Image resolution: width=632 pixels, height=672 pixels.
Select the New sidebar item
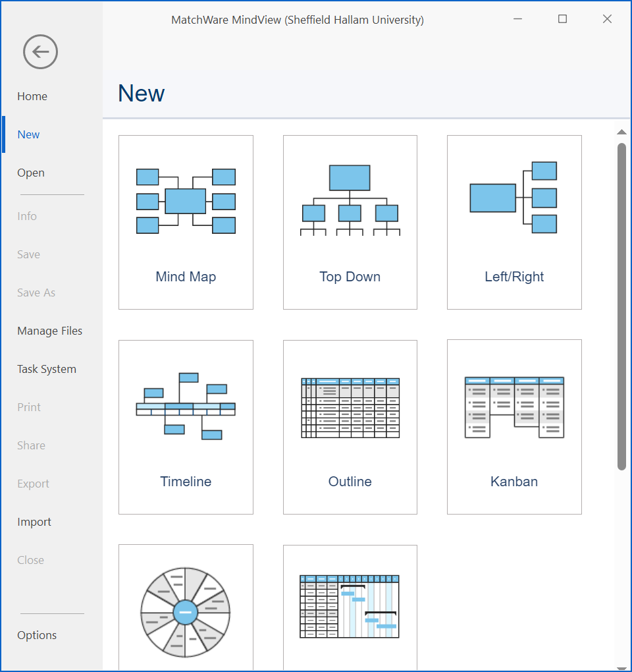28,134
